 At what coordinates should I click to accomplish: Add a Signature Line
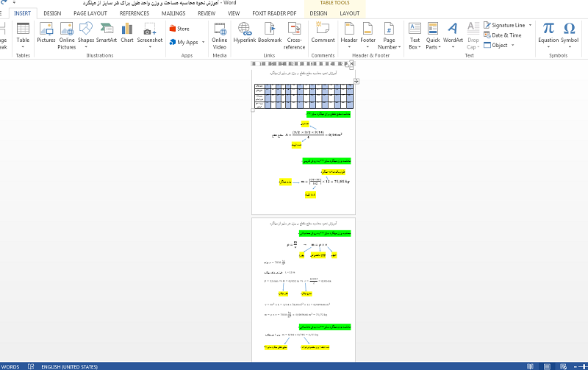(x=504, y=25)
